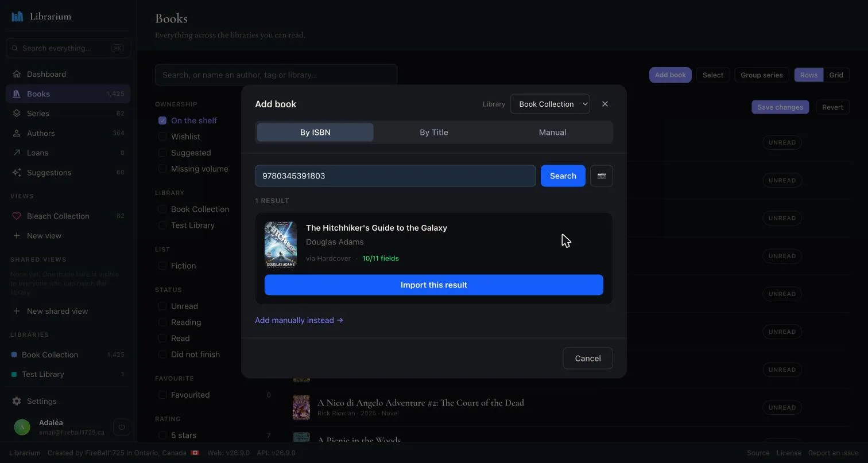
Task: Click the Adaléa profile avatar
Action: pos(22,427)
